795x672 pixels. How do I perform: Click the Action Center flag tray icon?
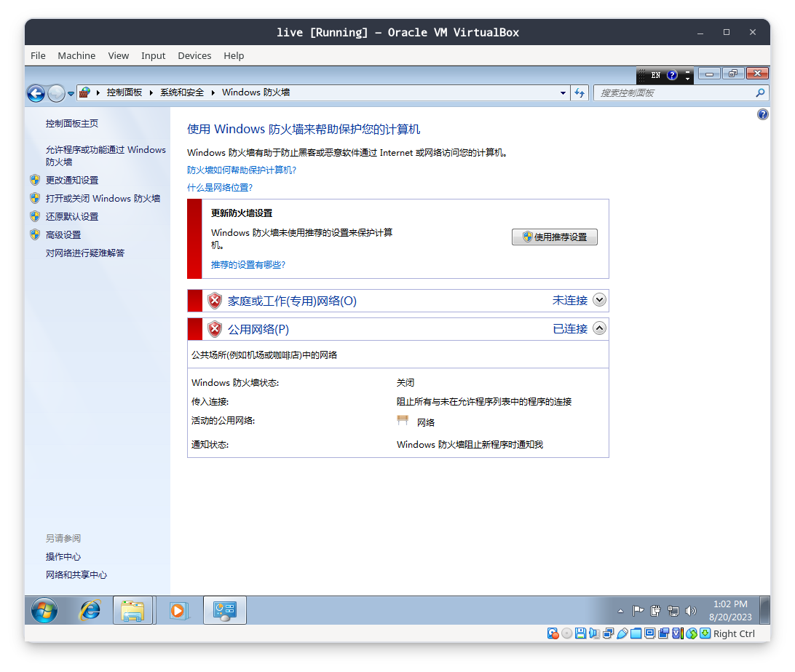[638, 611]
